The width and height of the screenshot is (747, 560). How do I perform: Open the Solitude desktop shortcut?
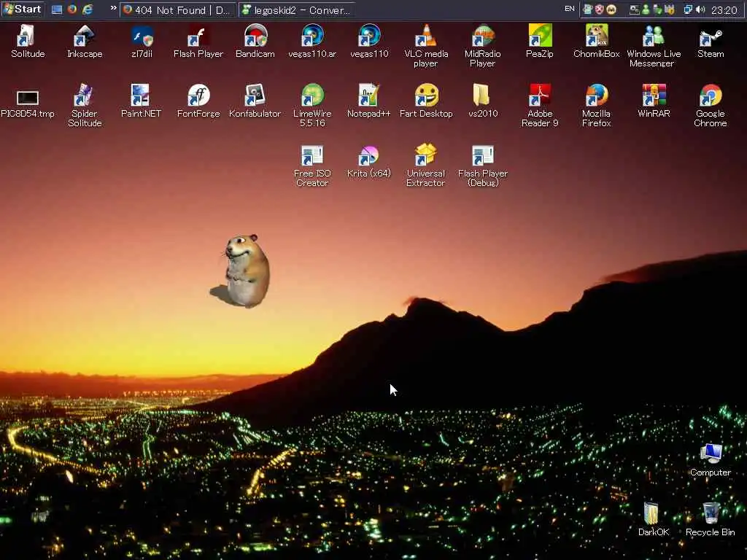tap(28, 42)
